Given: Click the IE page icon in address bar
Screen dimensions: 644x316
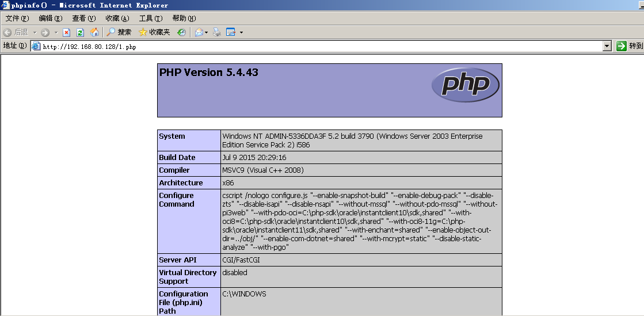Looking at the screenshot, I should click(36, 47).
